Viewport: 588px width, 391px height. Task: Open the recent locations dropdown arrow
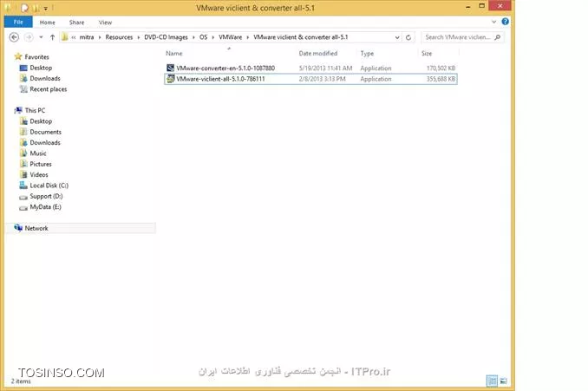[41, 37]
